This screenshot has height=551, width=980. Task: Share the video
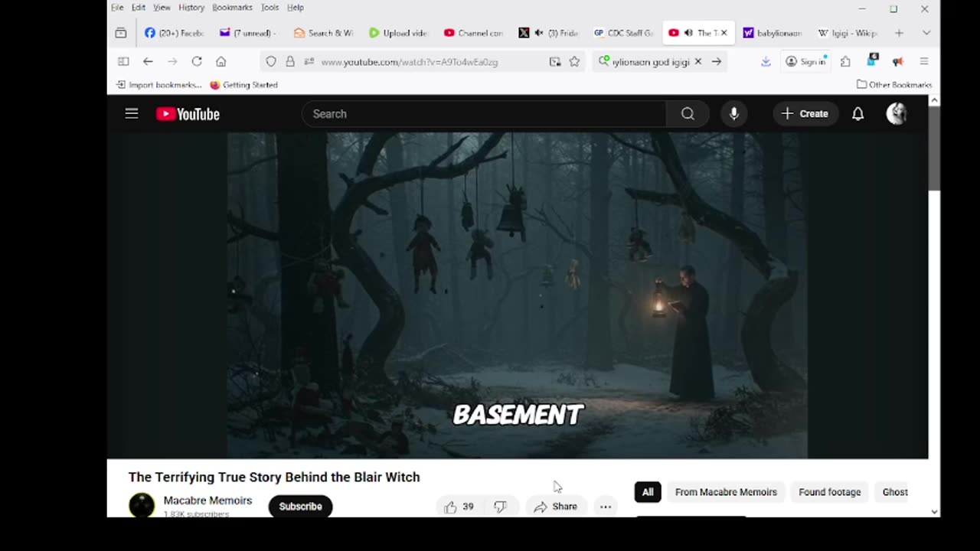(555, 507)
